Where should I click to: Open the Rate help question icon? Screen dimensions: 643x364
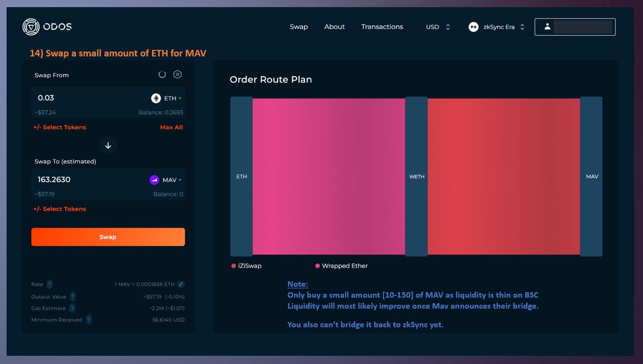[49, 284]
